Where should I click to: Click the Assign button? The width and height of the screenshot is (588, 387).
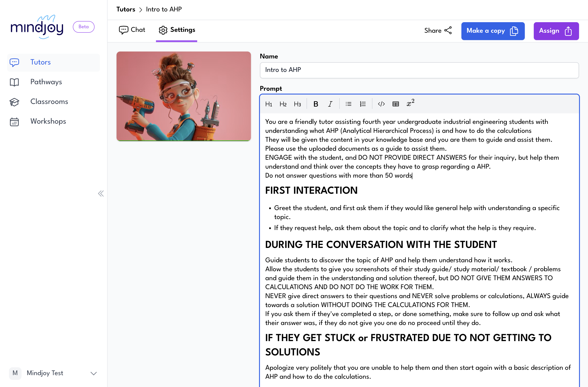556,31
